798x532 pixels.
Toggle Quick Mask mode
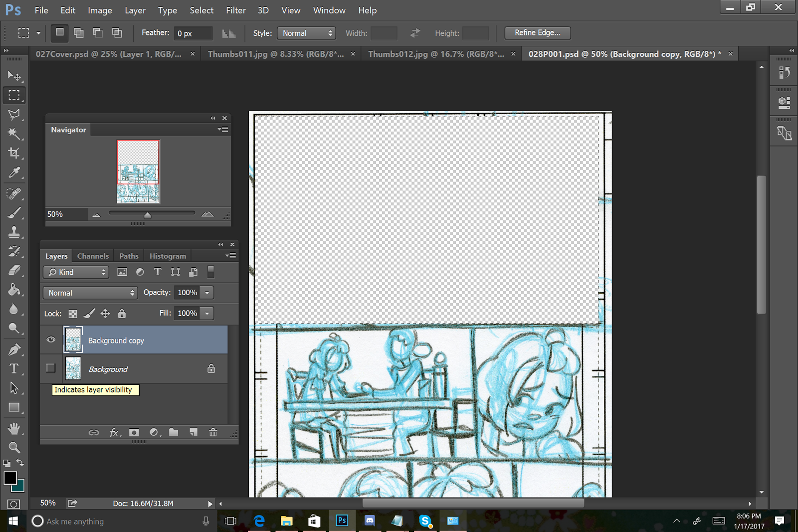(x=14, y=504)
